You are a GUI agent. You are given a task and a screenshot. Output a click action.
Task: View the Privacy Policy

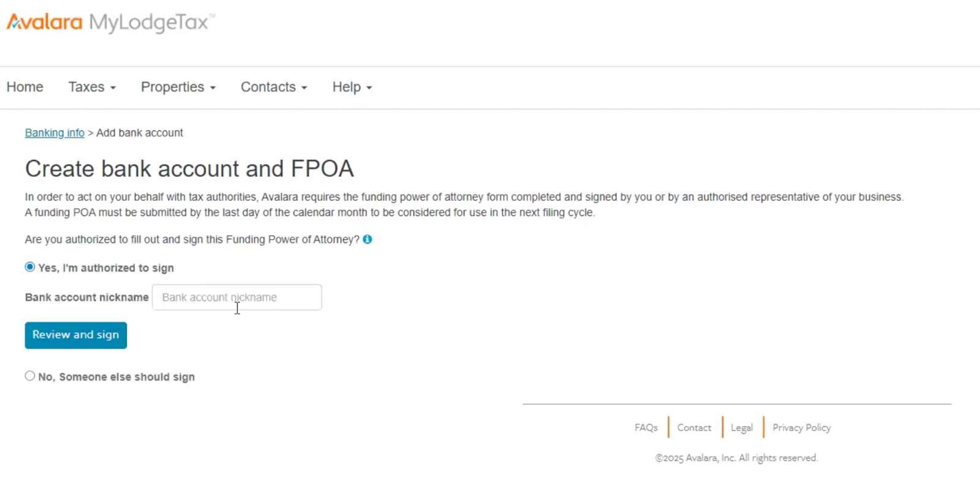point(801,427)
